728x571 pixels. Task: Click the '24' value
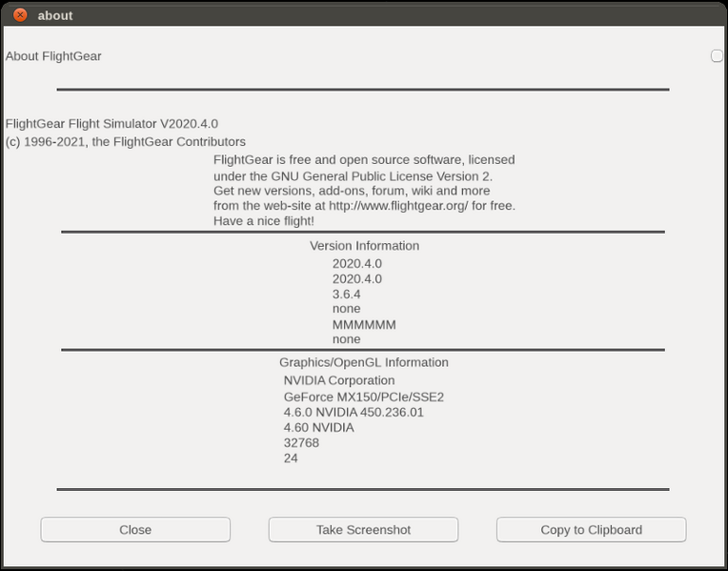tap(291, 459)
